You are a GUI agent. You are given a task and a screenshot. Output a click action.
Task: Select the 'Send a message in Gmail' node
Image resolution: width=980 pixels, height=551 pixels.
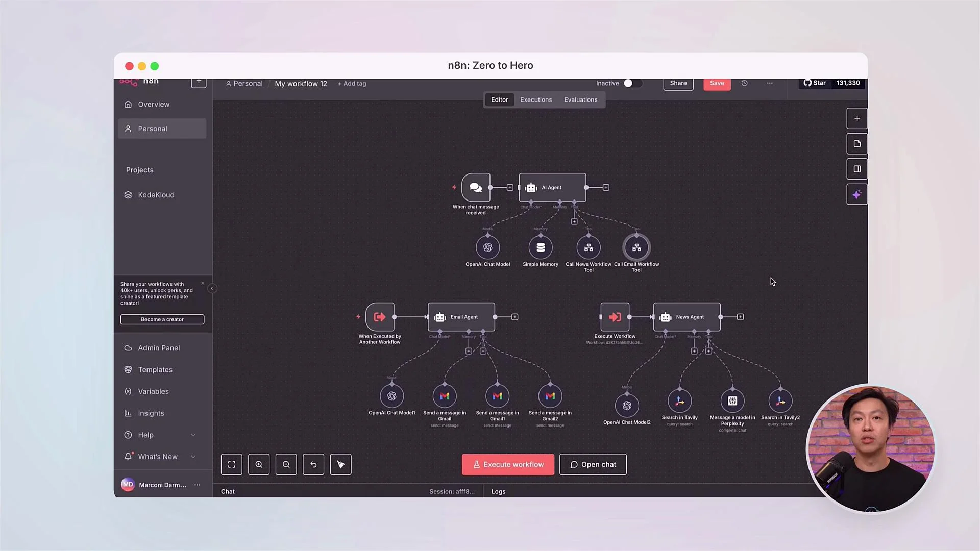[x=445, y=396]
